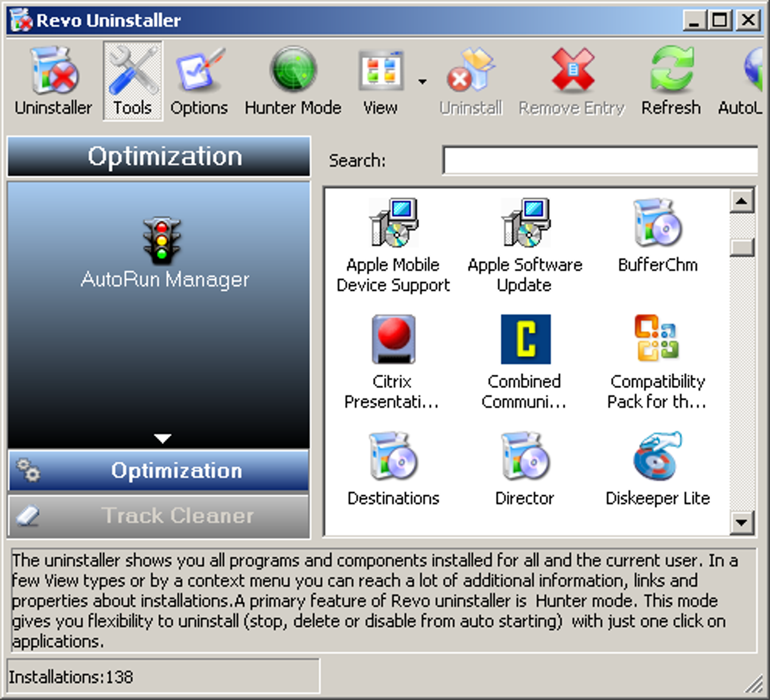The width and height of the screenshot is (770, 700).
Task: Expand more tools with down arrow
Action: [x=162, y=438]
